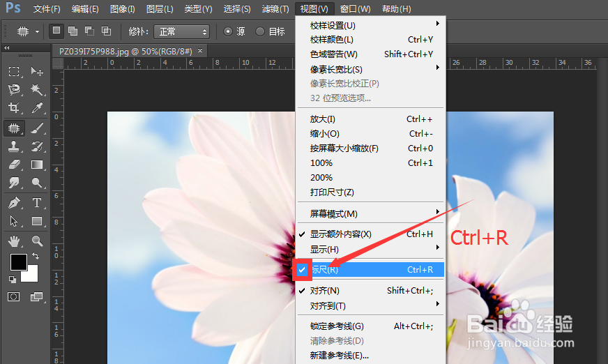Expand 对齐到(T) submenu
Viewport: 608px width, 364px height.
click(370, 306)
